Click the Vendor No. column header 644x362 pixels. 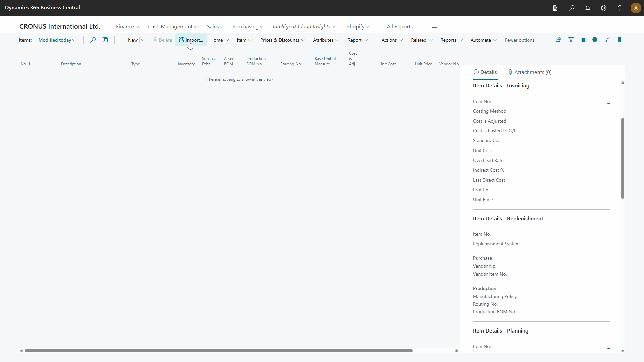pos(449,64)
